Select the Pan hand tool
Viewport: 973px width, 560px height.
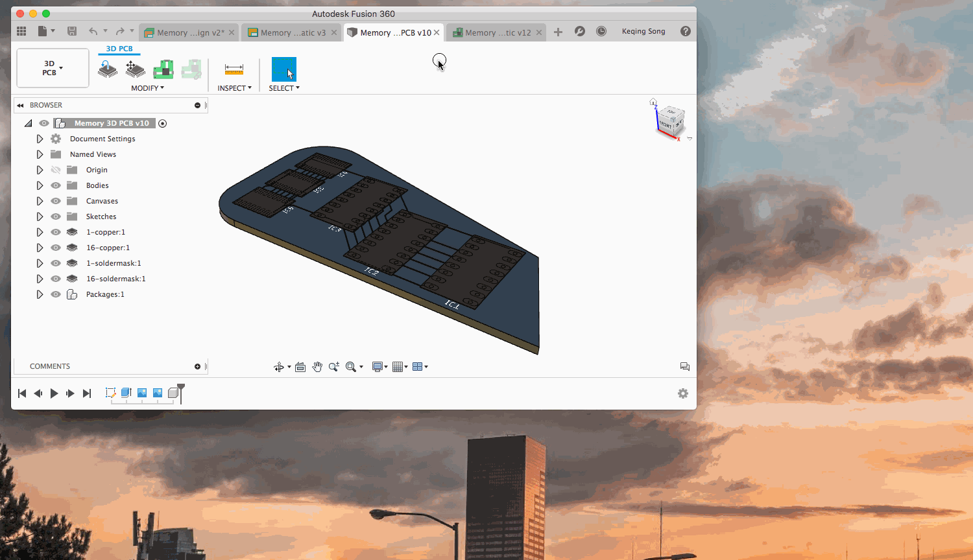point(317,367)
